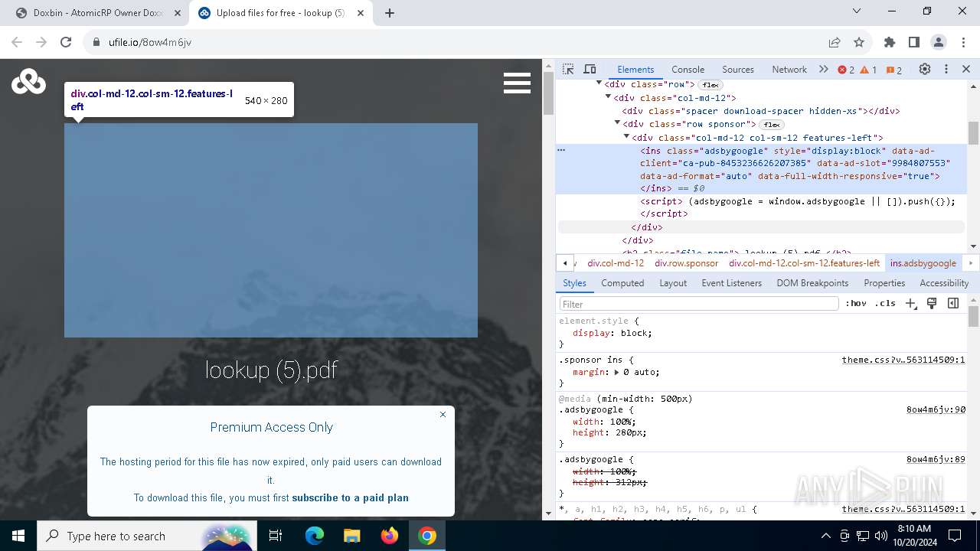The image size is (980, 551).
Task: Select div.row.sponsor breadcrumb
Action: (x=686, y=263)
